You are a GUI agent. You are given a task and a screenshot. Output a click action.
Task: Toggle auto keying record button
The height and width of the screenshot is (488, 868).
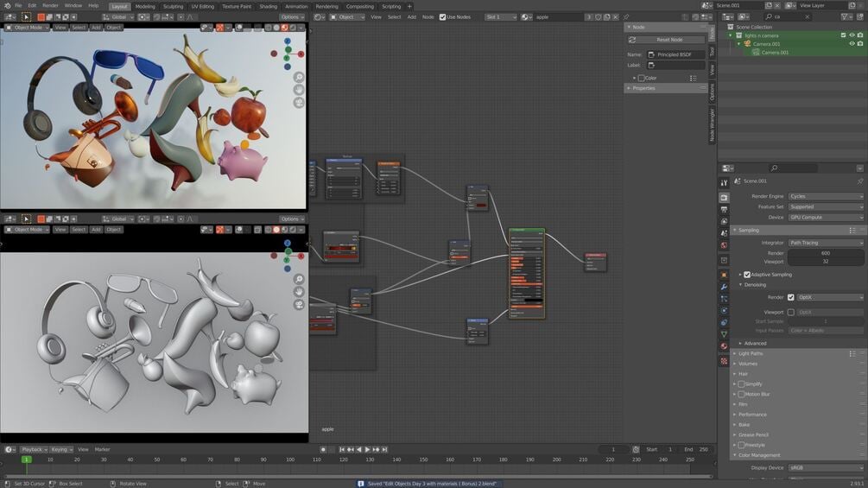click(x=323, y=450)
